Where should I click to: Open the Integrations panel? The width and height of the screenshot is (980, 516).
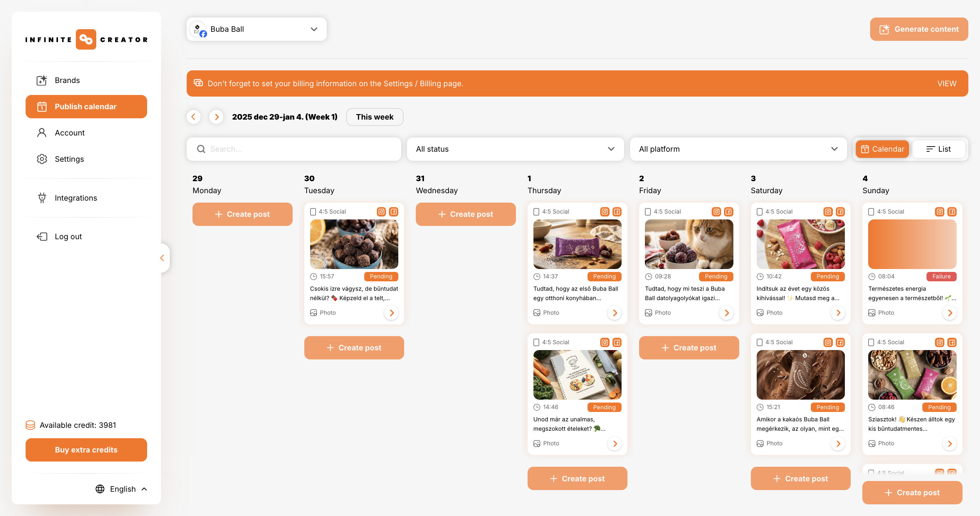[x=42, y=198]
